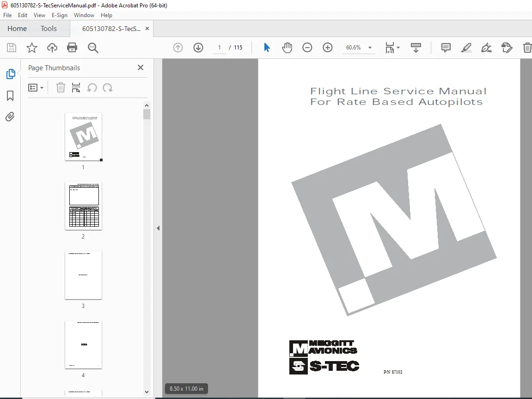Viewport: 532px width, 399px height.
Task: Rotate pages counterclockwise
Action: [x=92, y=88]
